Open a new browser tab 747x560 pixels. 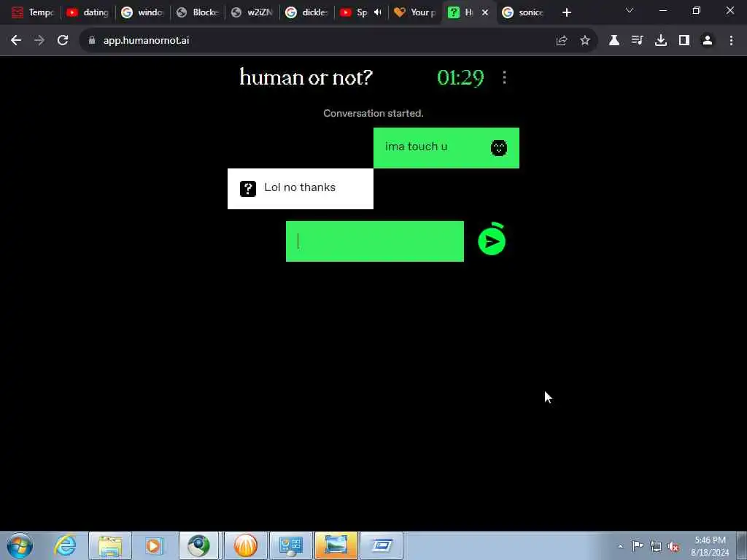point(566,12)
